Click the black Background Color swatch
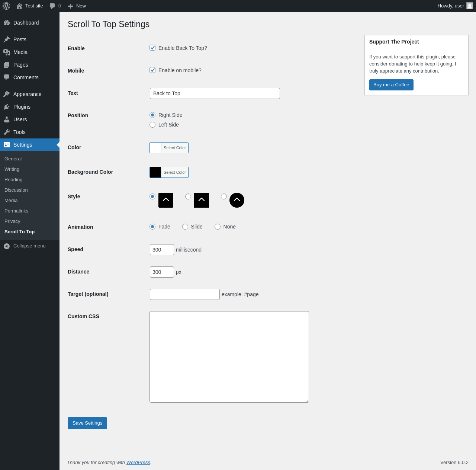The width and height of the screenshot is (476, 470). click(155, 172)
